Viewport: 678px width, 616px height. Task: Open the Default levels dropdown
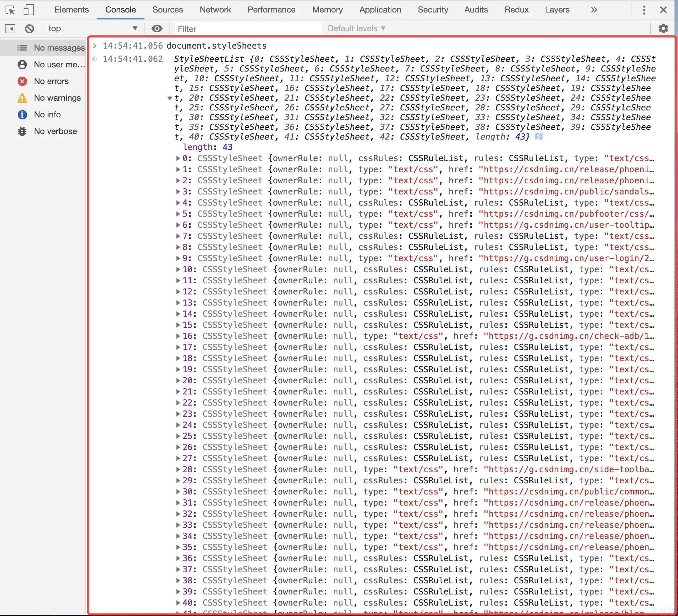[356, 28]
